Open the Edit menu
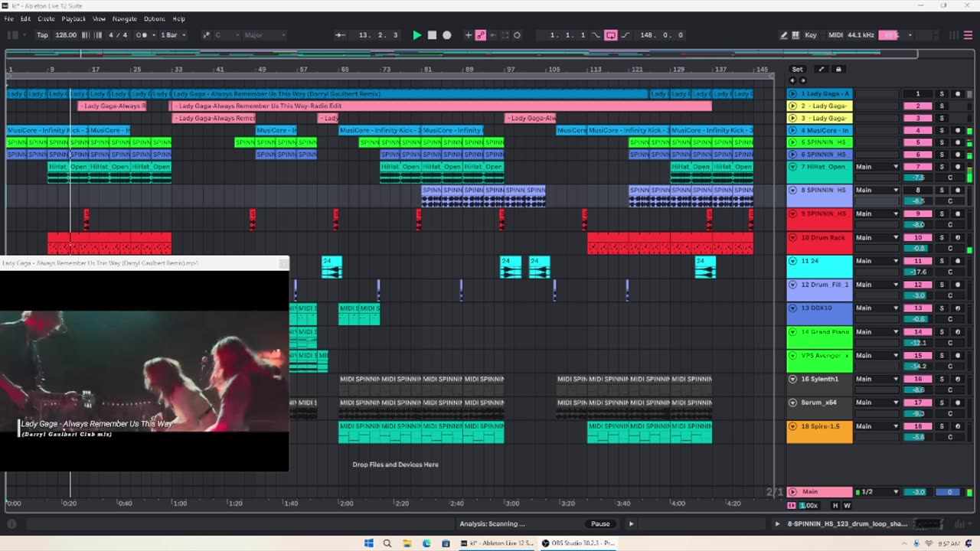Screen dimensions: 980x551 pyautogui.click(x=25, y=18)
